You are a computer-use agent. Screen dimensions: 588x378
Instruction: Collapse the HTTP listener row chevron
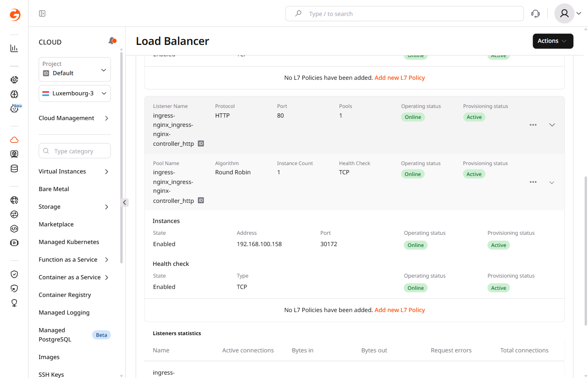click(552, 125)
